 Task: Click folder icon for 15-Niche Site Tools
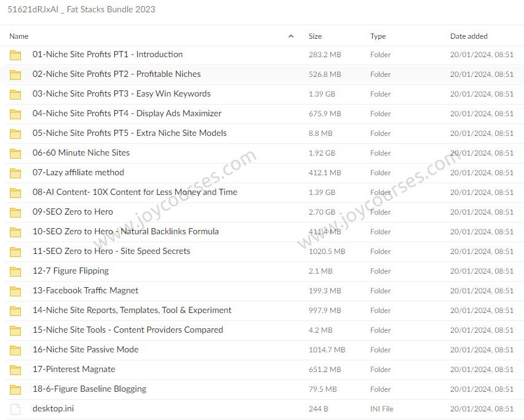[15, 330]
